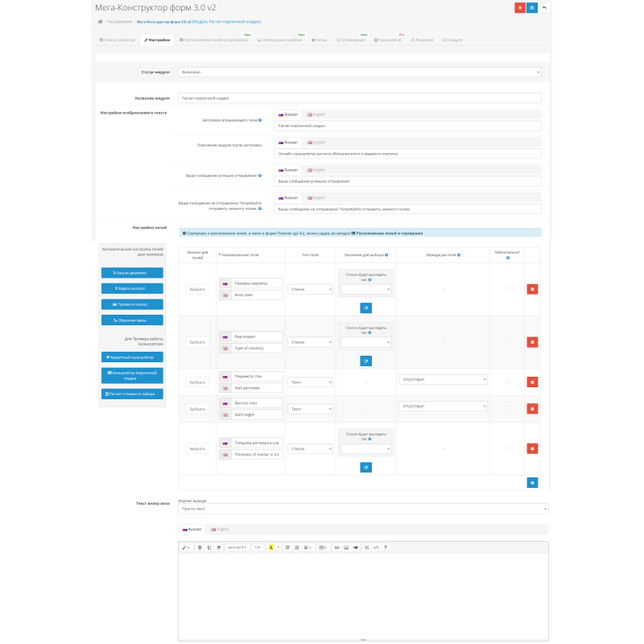Toggle required checkbox for 'Вид кладки'

tap(508, 341)
